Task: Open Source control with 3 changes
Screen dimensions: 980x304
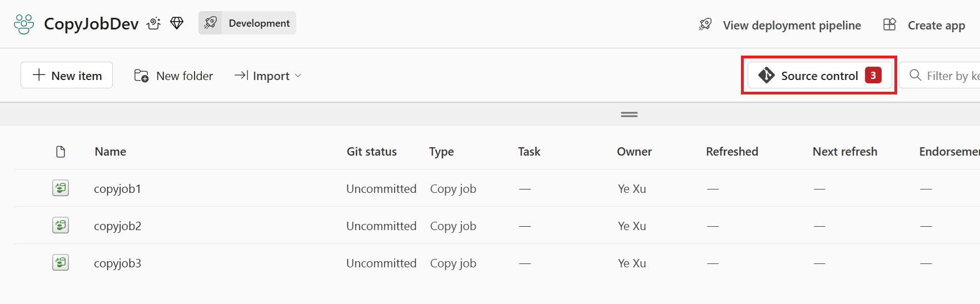Action: coord(819,76)
